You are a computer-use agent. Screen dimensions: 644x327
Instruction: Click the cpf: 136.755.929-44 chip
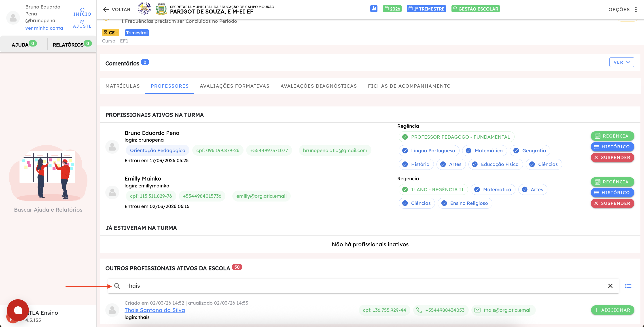[385, 310]
